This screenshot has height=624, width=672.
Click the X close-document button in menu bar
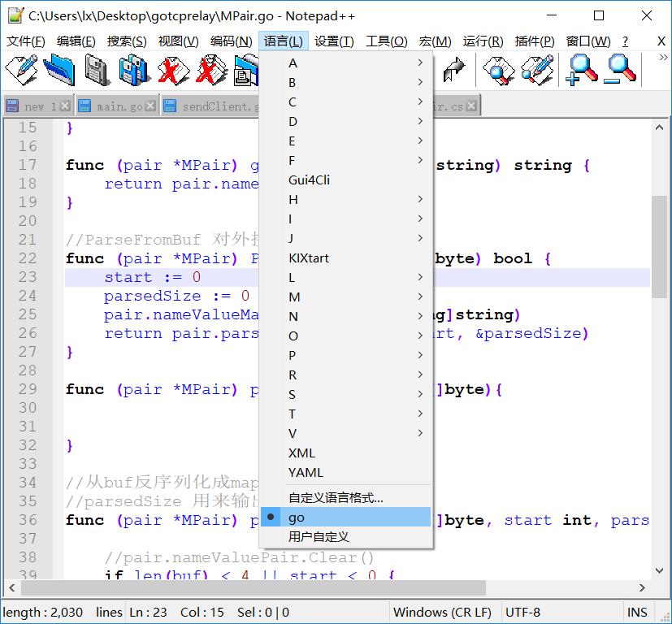coord(661,41)
